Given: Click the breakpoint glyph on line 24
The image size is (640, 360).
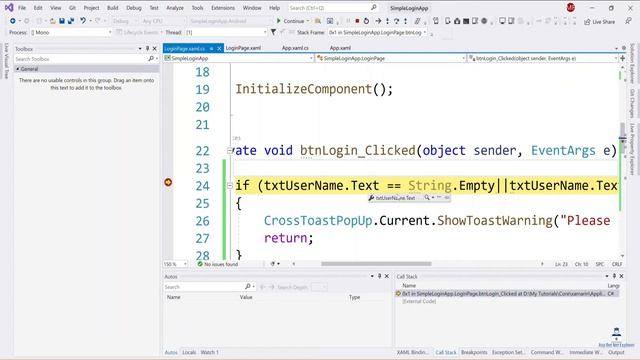Looking at the screenshot, I should click(168, 182).
